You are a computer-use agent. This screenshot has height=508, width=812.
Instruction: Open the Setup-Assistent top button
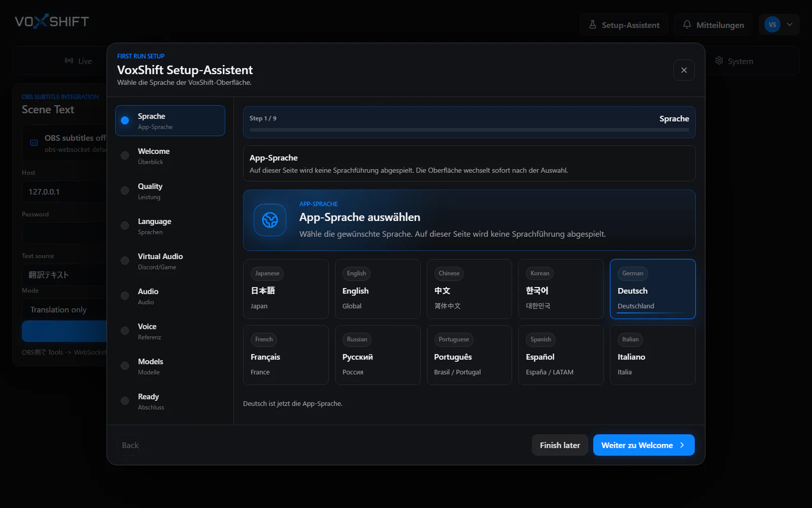(624, 24)
